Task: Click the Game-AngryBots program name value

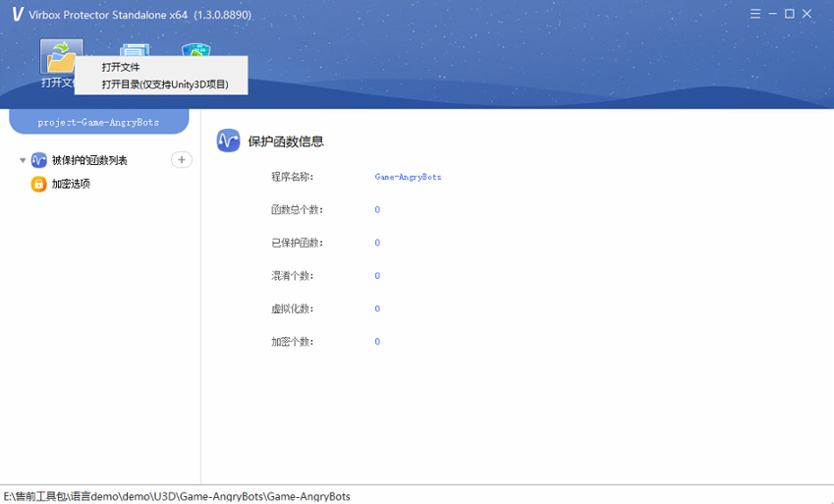Action: (408, 177)
